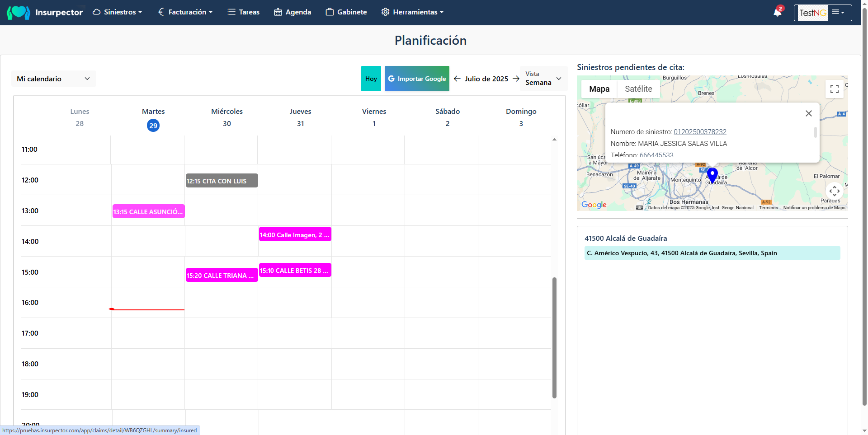Go to previous week with left arrow
The height and width of the screenshot is (435, 868).
click(x=457, y=79)
